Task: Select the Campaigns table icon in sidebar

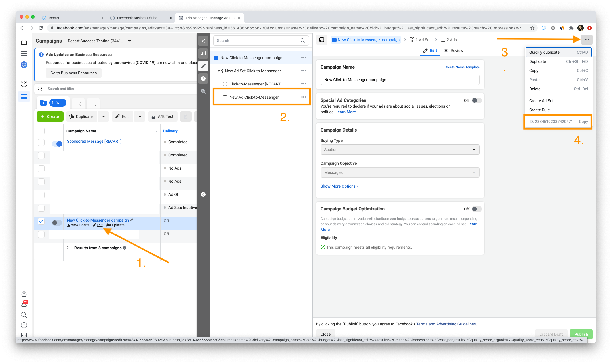Action: [24, 97]
